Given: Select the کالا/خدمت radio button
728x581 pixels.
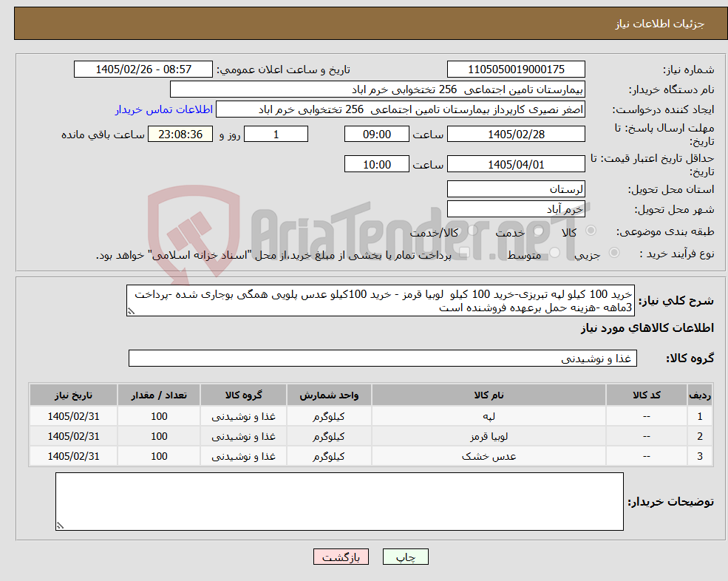Looking at the screenshot, I should [472, 231].
